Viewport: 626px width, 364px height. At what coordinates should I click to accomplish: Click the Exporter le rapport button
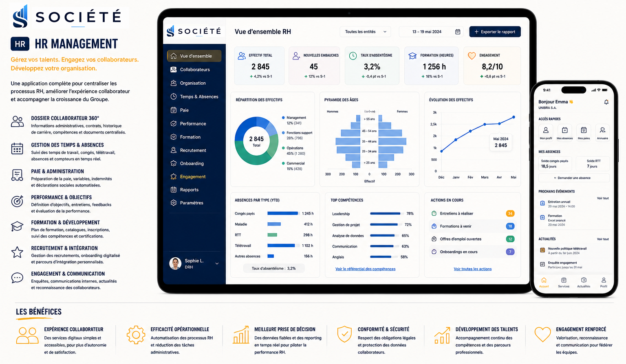(495, 32)
